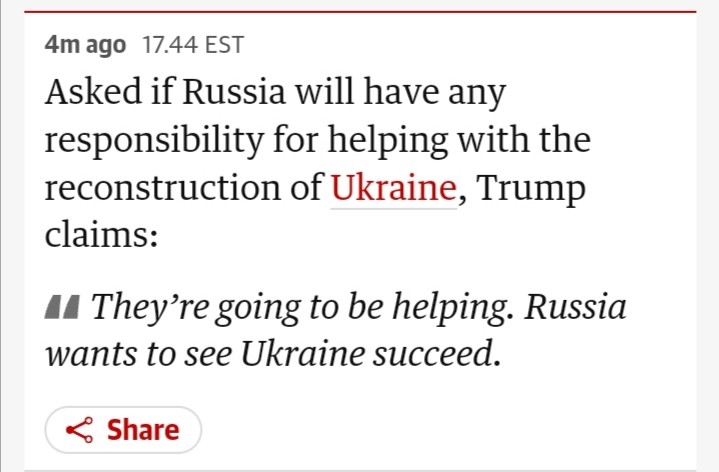Click the red divider line above the post
719x472 pixels.
tap(359, 11)
